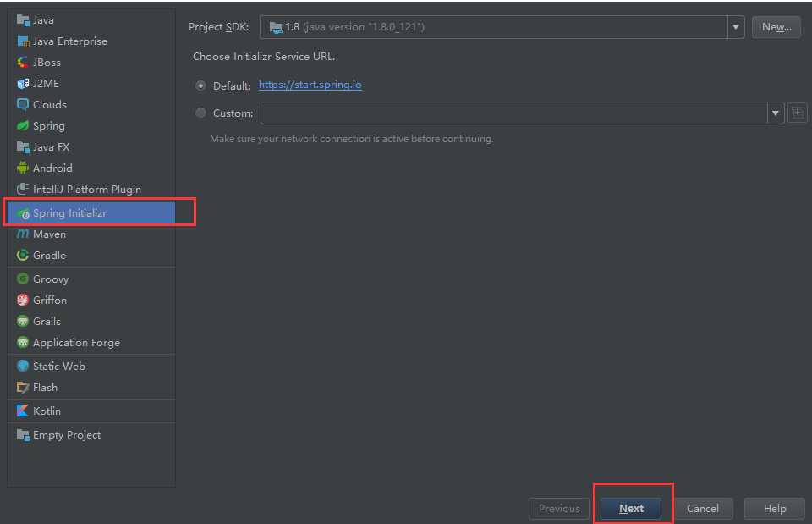Click the Custom URL input field
812x524 pixels.
point(513,113)
